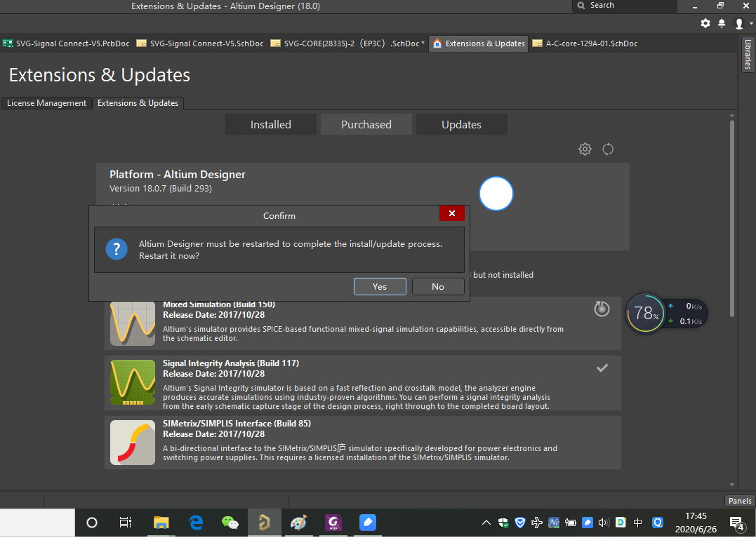Click 'Platform - Altium Designer' heading text

178,175
